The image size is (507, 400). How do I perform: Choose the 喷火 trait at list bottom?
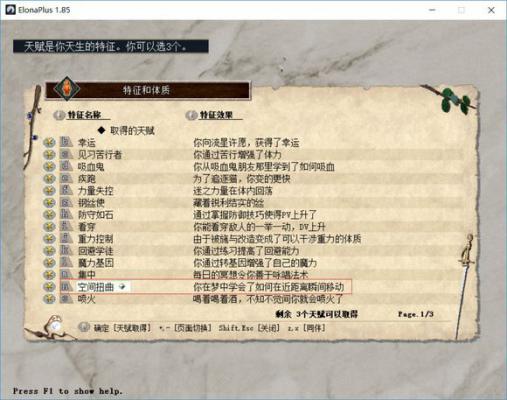[253, 299]
